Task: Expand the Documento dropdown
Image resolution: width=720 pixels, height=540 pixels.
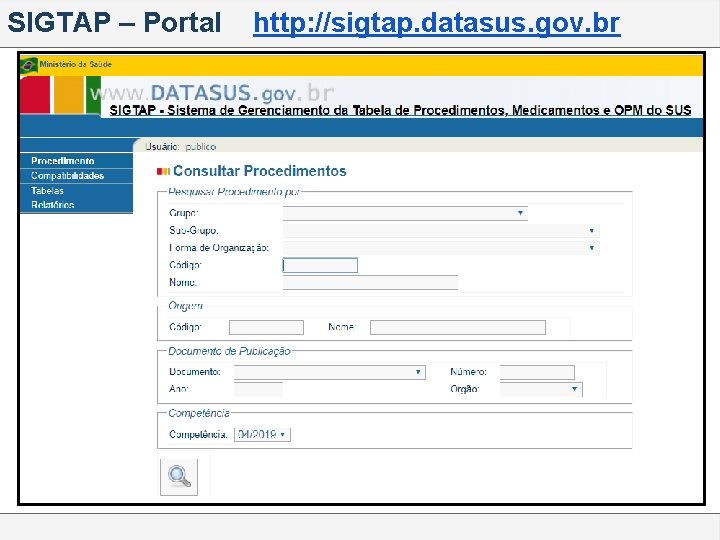Action: click(330, 372)
